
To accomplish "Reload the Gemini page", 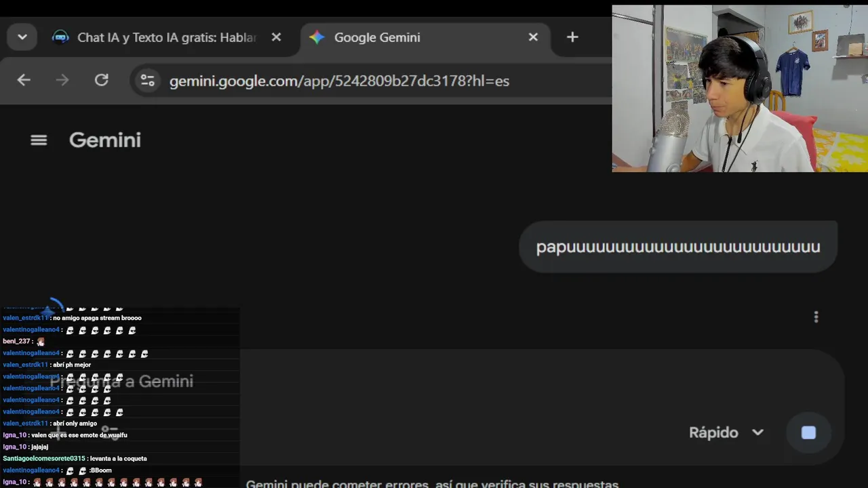I will [x=102, y=81].
